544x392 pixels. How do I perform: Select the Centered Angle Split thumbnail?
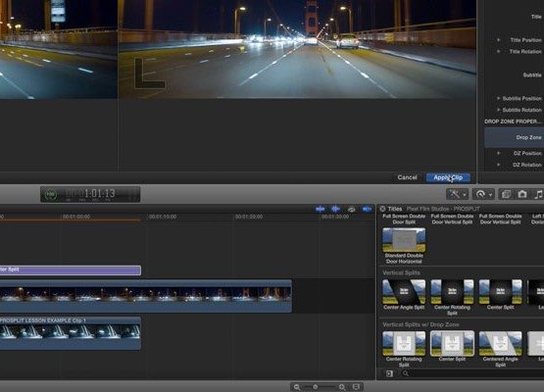pyautogui.click(x=500, y=343)
